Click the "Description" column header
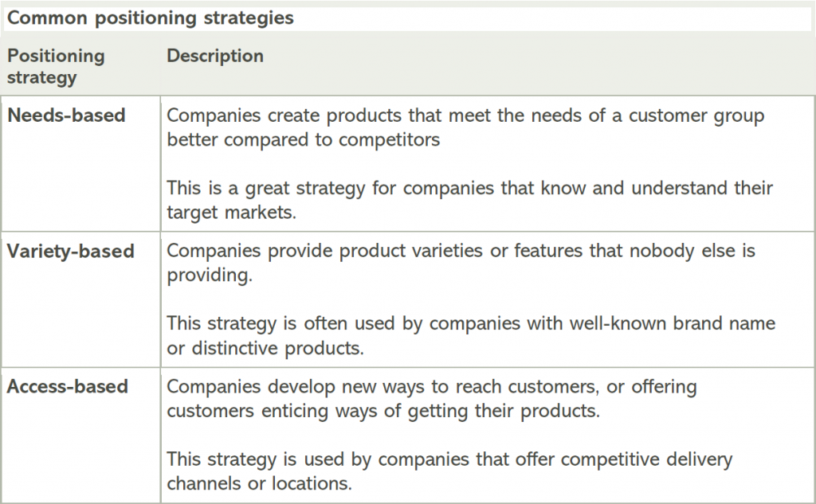The image size is (816, 504). [x=215, y=57]
